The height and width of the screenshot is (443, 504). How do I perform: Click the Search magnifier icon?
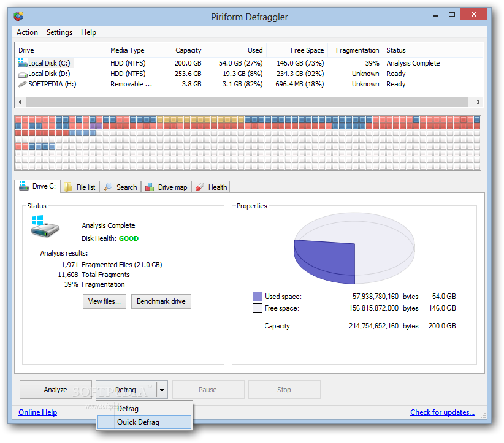tap(109, 187)
